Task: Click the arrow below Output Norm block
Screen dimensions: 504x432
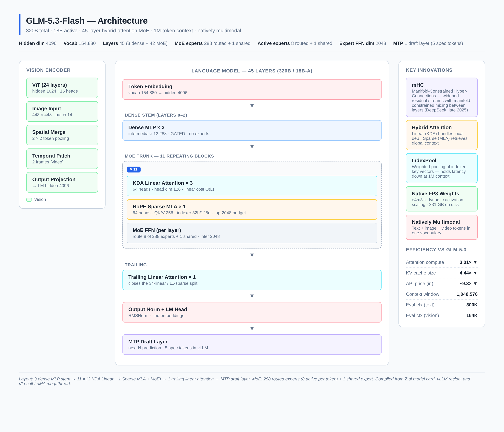Action: [252, 328]
